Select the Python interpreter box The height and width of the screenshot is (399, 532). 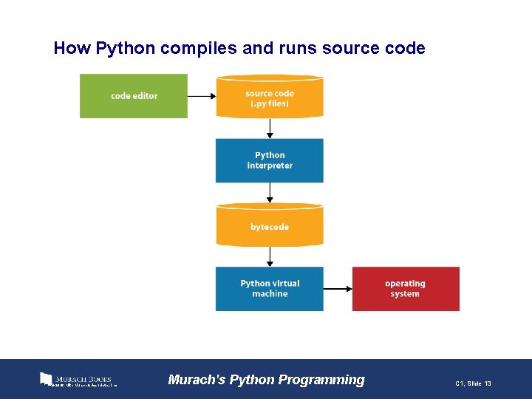tap(270, 160)
